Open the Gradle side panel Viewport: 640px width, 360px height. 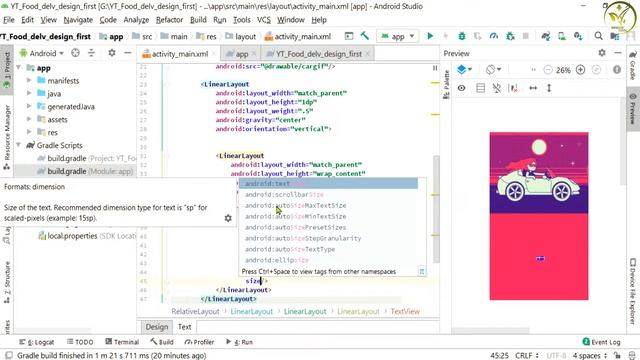coord(633,66)
